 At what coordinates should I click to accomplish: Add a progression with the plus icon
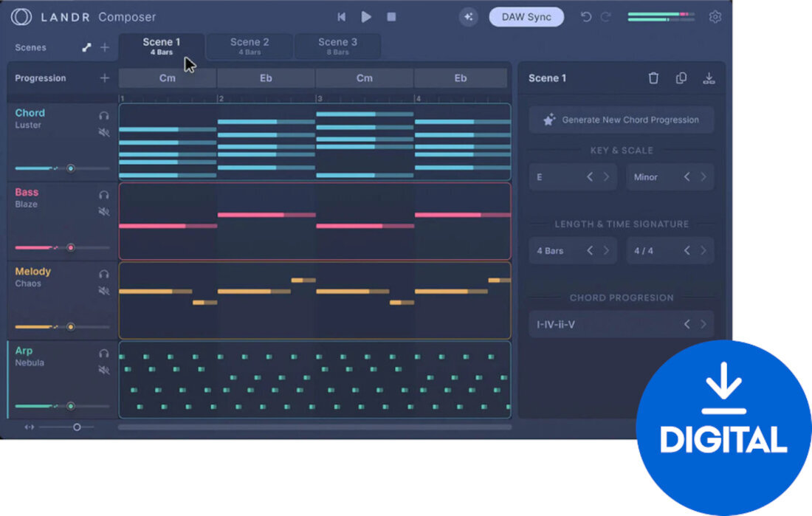coord(104,78)
